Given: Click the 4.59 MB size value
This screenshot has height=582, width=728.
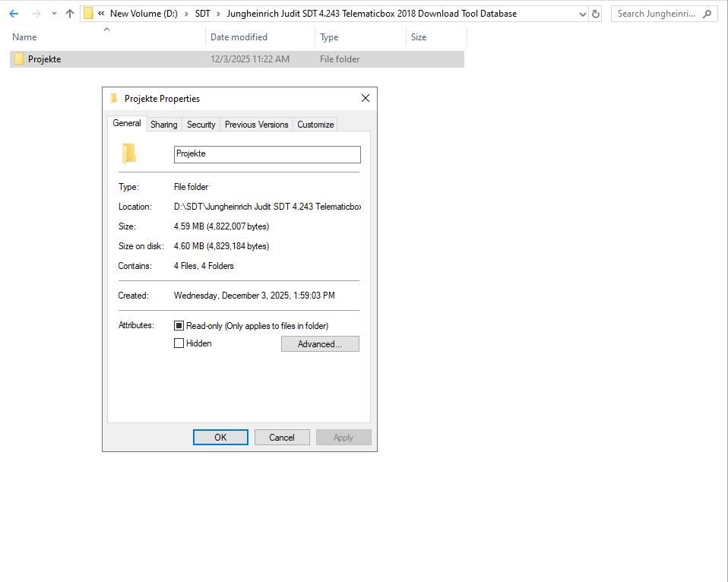Looking at the screenshot, I should tap(221, 226).
